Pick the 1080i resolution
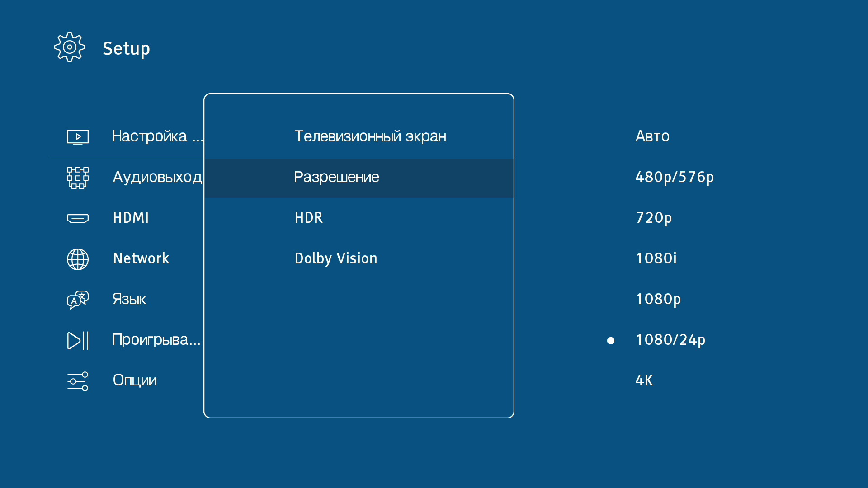This screenshot has height=488, width=868. click(656, 258)
